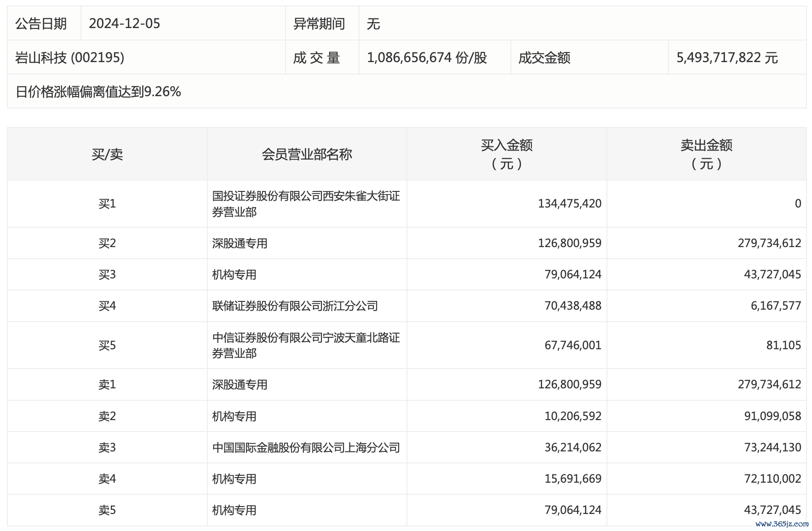Click 深股通专用 in the 买2 row

[x=240, y=243]
